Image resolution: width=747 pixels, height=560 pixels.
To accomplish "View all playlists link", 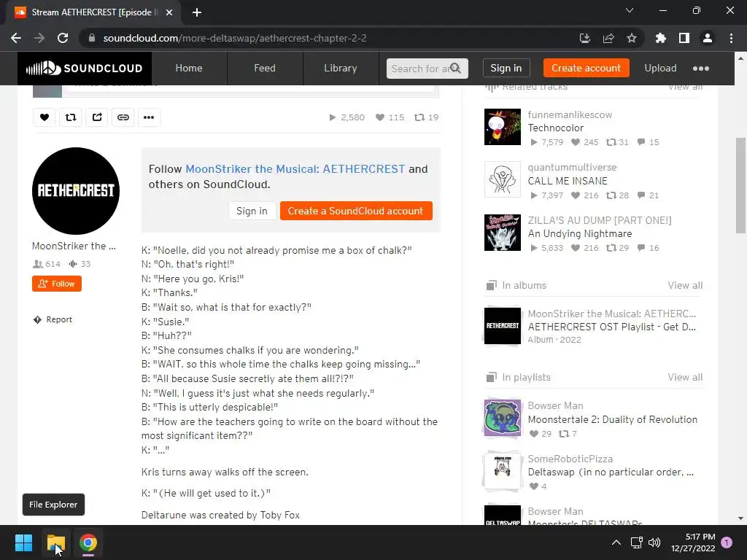I will 685,377.
